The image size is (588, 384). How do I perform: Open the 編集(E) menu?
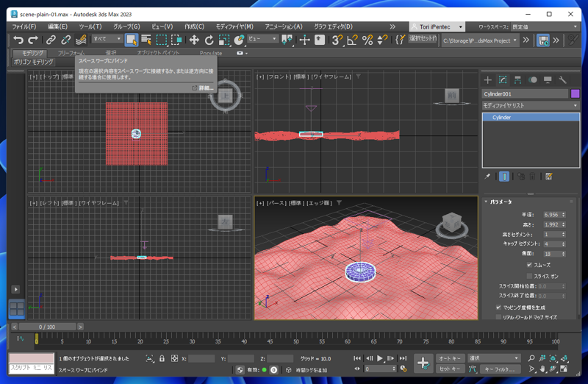(x=57, y=26)
